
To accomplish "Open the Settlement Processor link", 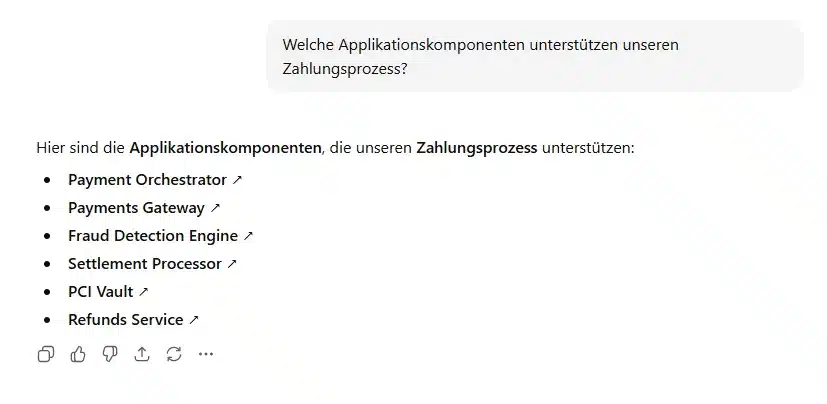I will point(144,264).
